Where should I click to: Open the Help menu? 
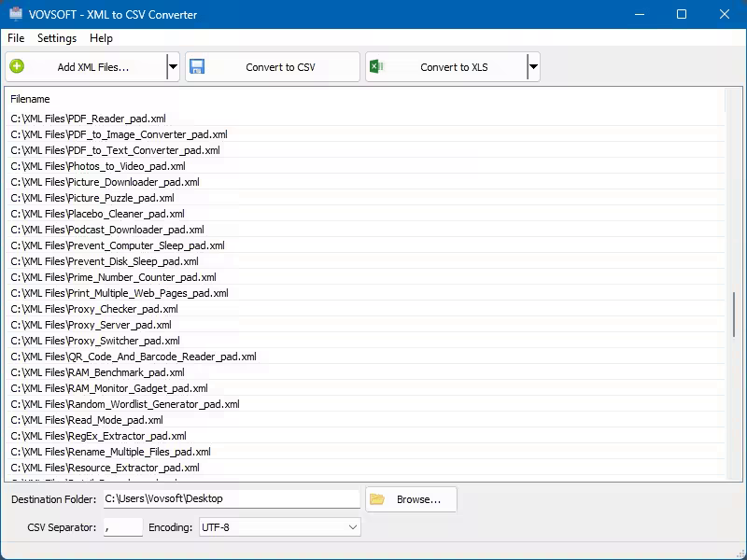[x=100, y=38]
